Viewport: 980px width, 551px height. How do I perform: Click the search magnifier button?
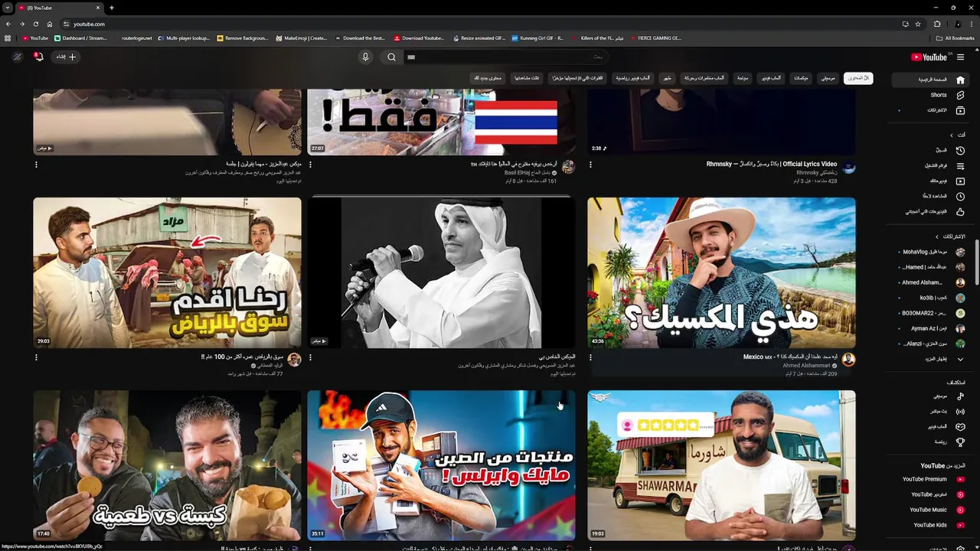click(x=391, y=57)
